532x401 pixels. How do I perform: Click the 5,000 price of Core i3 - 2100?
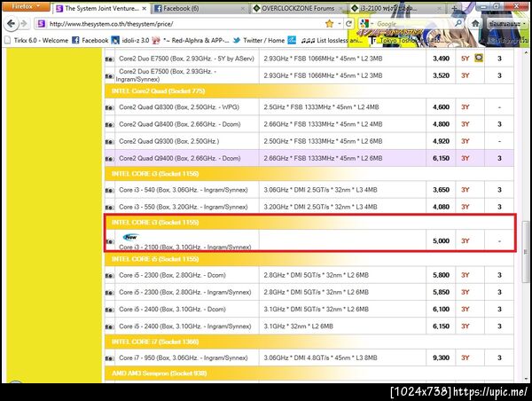pos(441,240)
